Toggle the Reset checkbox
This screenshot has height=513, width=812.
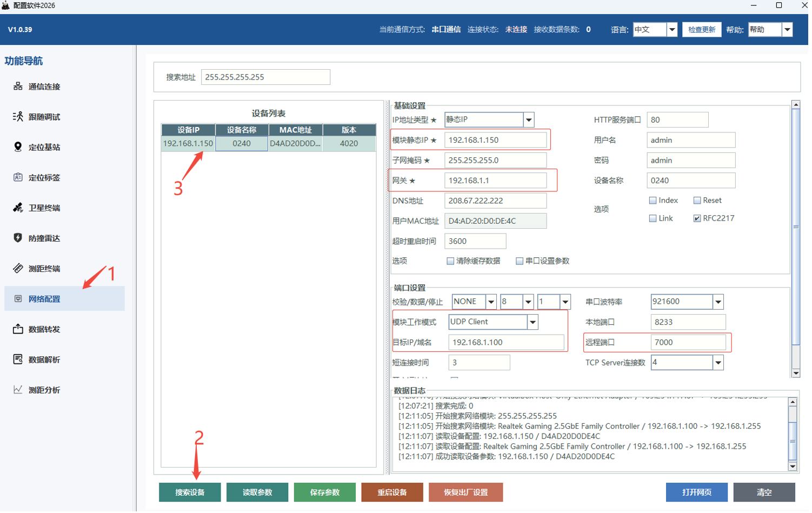click(697, 201)
